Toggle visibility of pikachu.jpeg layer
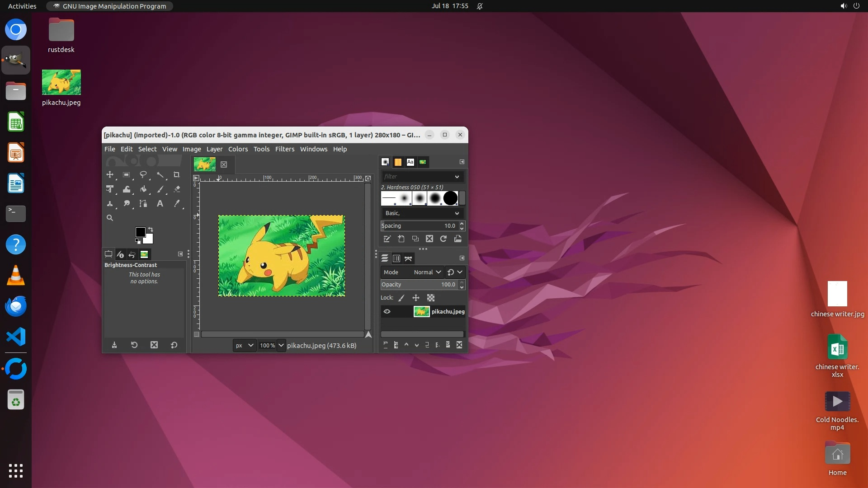This screenshot has height=488, width=868. pyautogui.click(x=387, y=311)
